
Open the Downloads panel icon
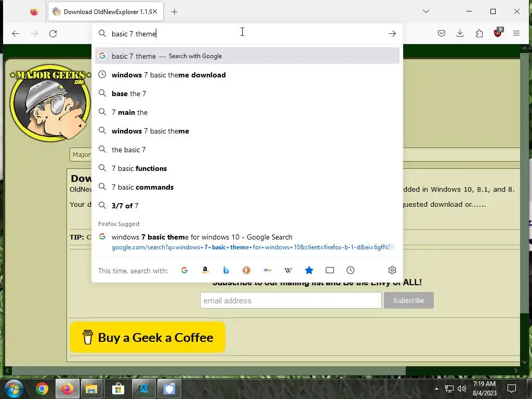tap(460, 33)
